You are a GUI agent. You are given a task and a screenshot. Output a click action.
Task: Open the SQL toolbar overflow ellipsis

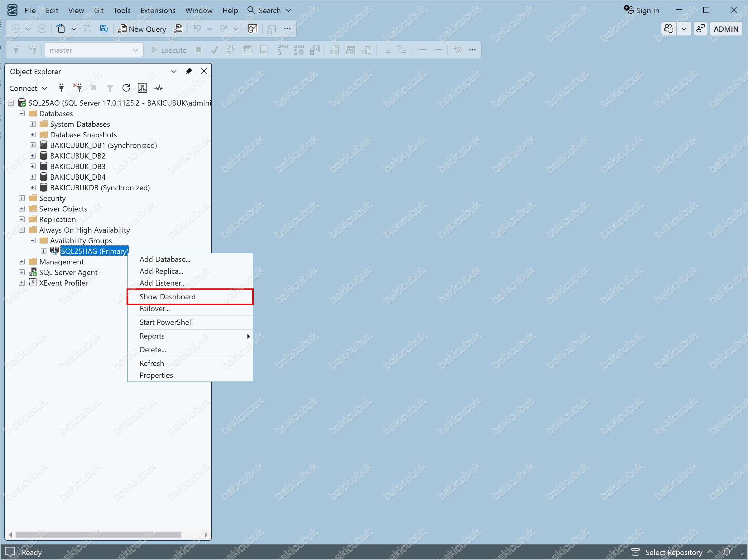pyautogui.click(x=472, y=50)
